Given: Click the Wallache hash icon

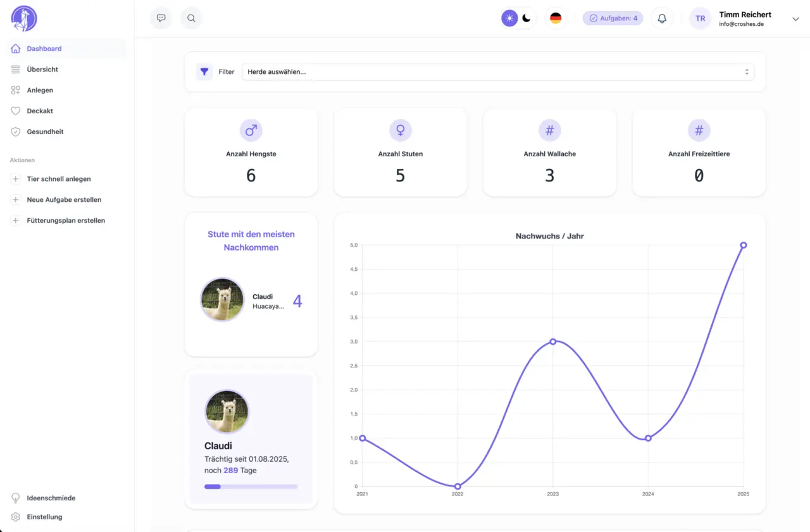Looking at the screenshot, I should point(549,130).
